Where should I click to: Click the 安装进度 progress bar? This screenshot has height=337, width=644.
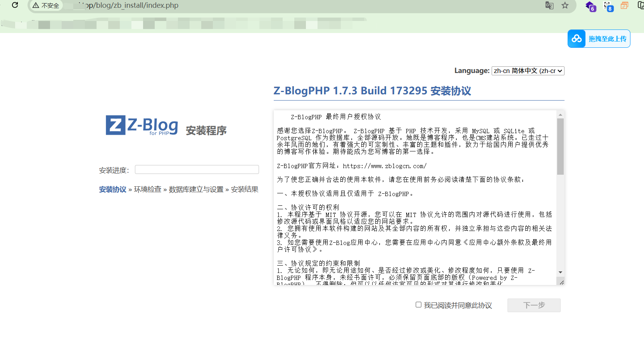[x=197, y=169]
